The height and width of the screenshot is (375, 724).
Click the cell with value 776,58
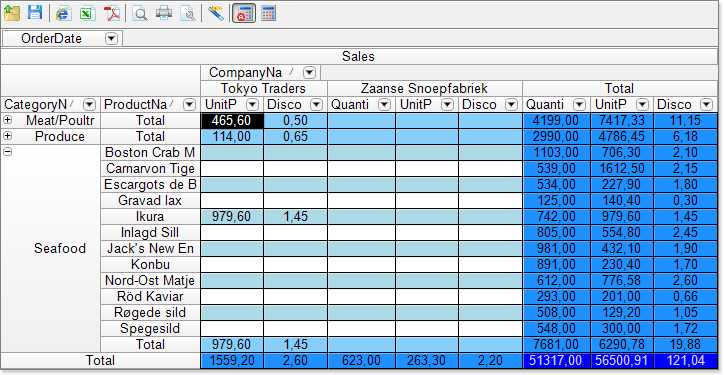[x=621, y=280]
